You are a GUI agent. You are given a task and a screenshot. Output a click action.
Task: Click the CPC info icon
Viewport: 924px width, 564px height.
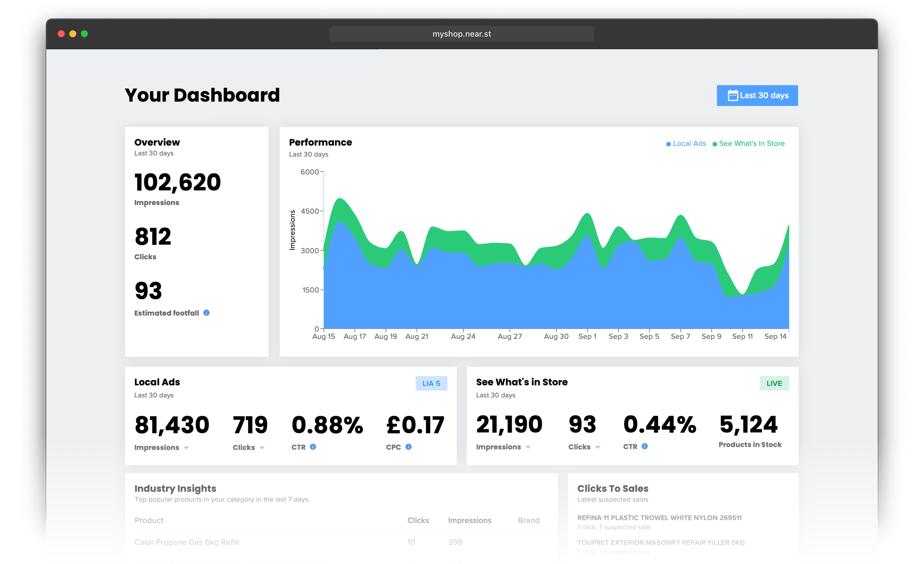pos(408,447)
